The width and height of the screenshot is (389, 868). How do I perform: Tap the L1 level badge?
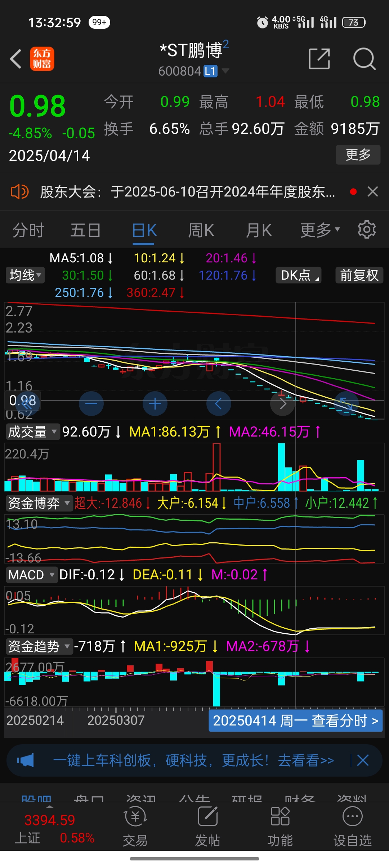(x=211, y=71)
